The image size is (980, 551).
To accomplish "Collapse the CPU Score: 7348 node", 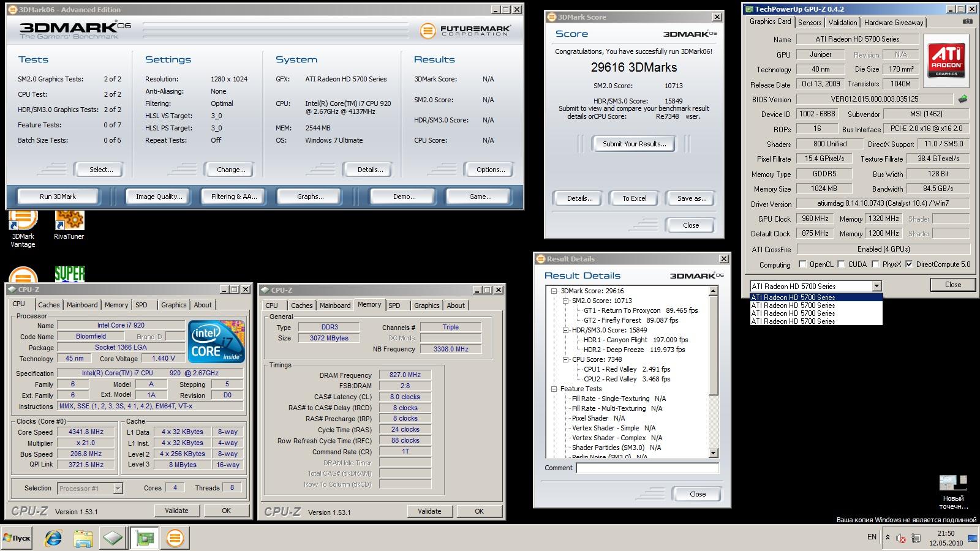I will (566, 359).
